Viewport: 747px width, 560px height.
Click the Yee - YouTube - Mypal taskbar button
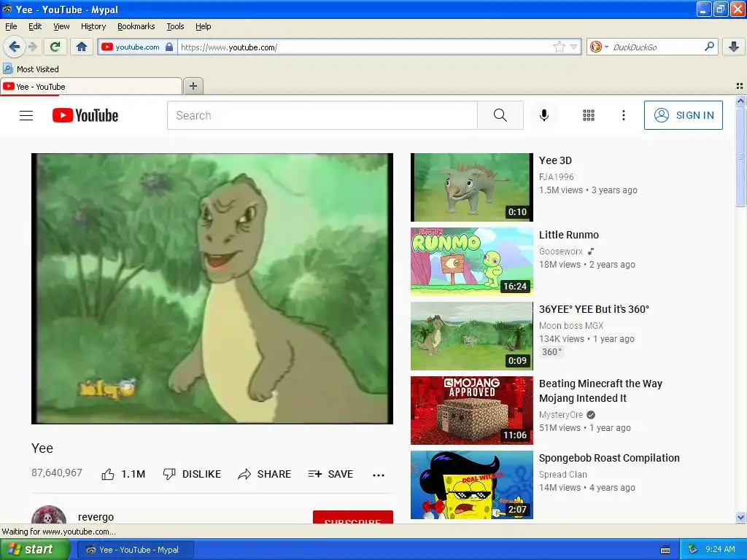135,550
